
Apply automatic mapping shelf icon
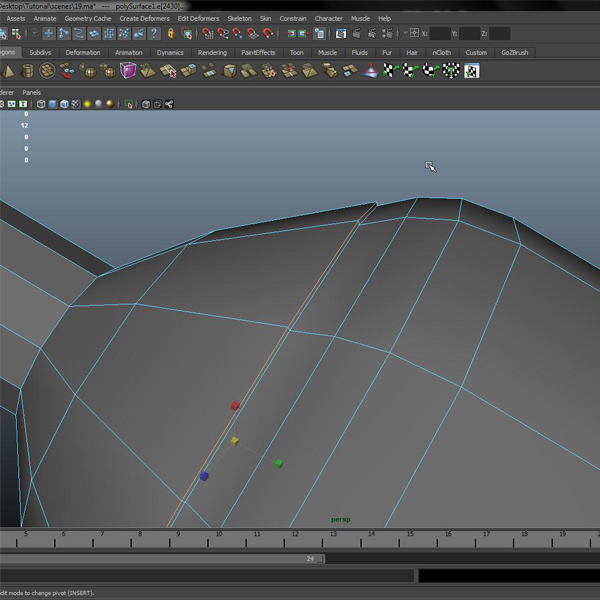pos(451,71)
